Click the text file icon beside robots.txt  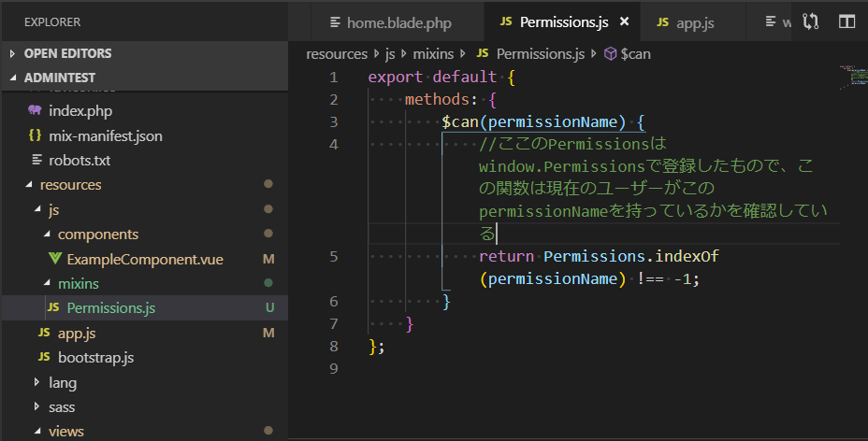(36, 160)
